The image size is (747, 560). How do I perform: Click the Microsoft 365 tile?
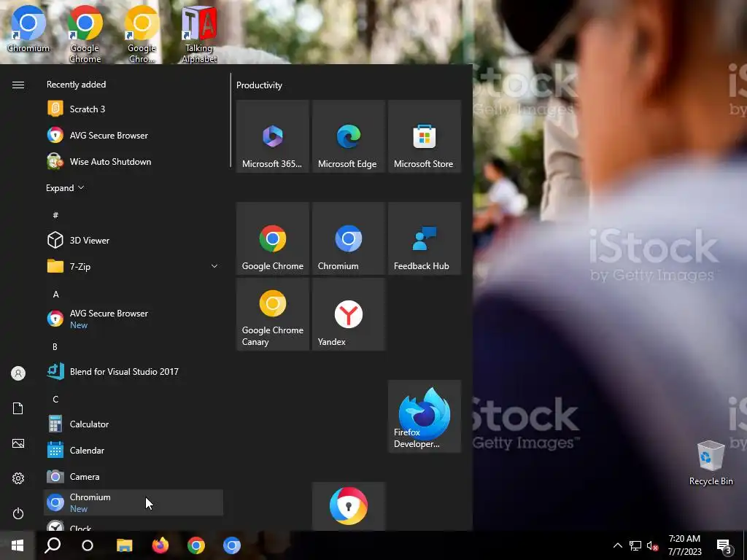click(273, 136)
